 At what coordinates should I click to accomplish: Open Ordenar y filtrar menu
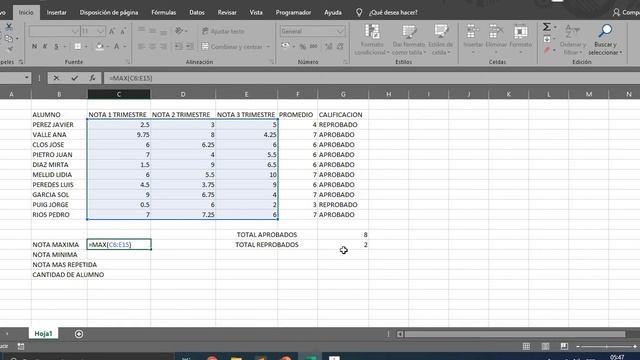click(572, 39)
